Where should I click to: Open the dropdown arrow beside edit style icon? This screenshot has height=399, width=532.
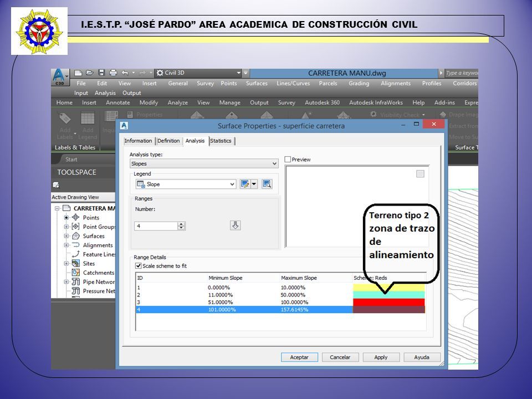click(254, 184)
